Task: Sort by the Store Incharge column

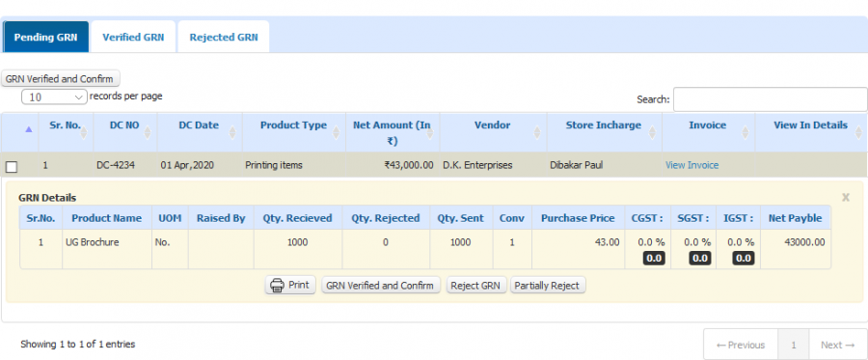Action: (604, 132)
